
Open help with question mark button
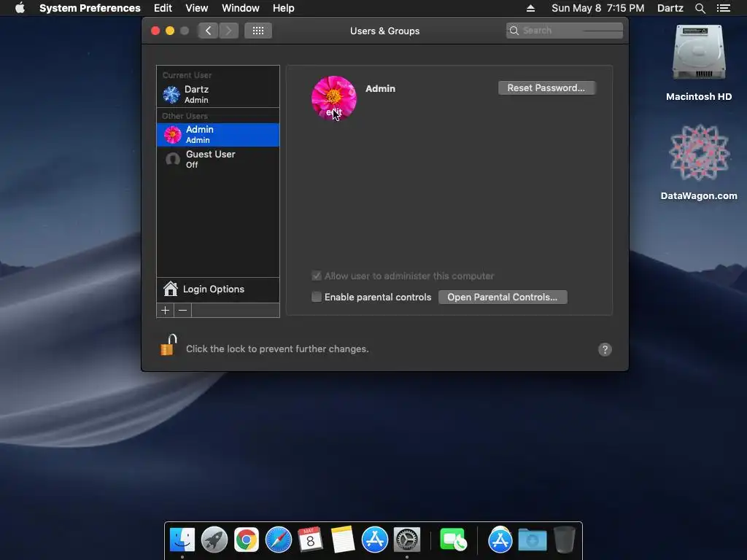click(605, 349)
